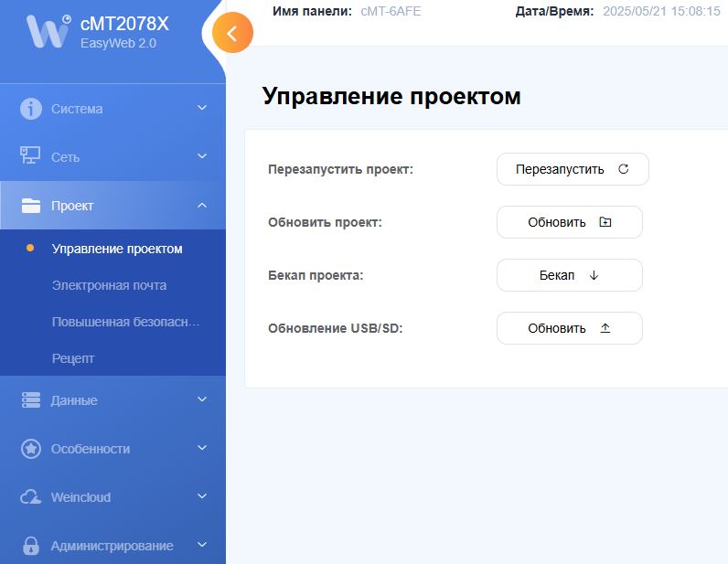Click the Weincloud cloud icon
The width and height of the screenshot is (728, 564).
pyautogui.click(x=31, y=497)
